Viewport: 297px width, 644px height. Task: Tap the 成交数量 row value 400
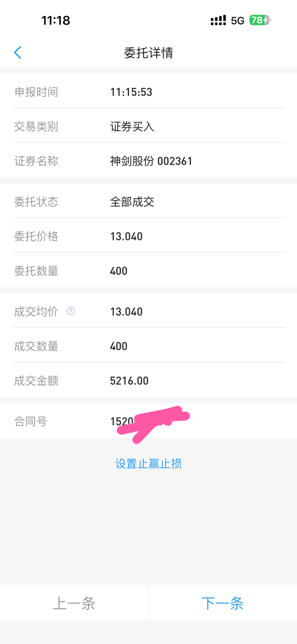click(x=119, y=346)
